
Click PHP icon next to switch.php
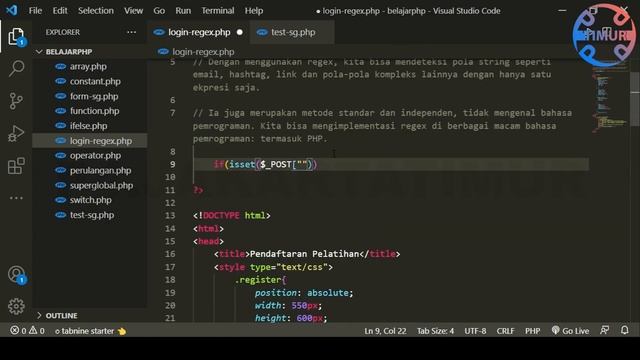click(60, 200)
